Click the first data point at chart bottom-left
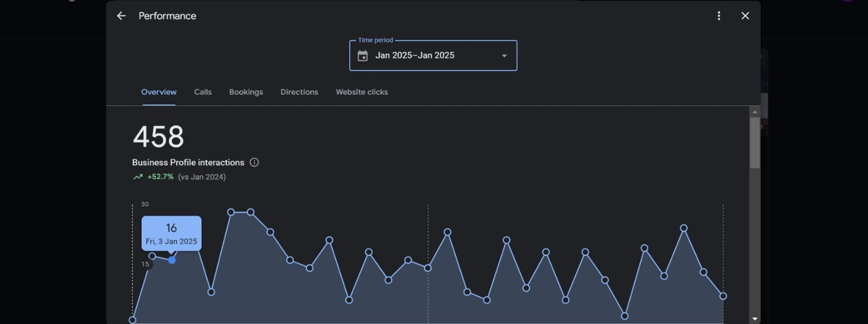 click(132, 320)
